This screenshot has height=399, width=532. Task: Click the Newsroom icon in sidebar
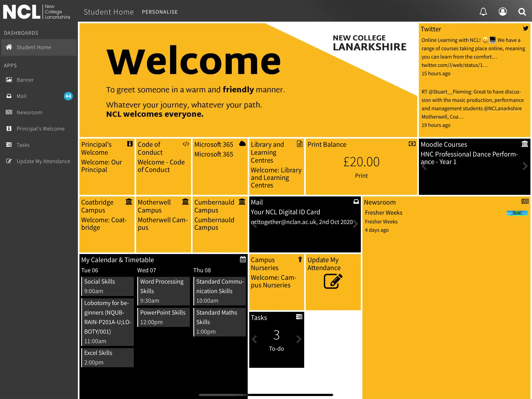click(9, 112)
